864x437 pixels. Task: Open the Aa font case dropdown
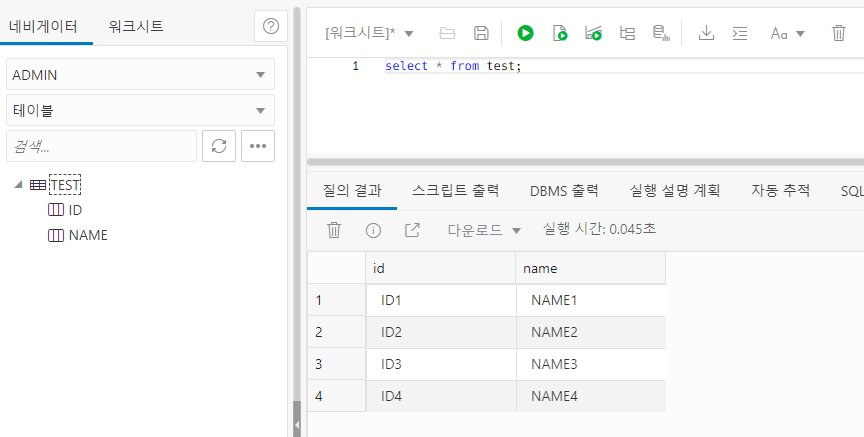(787, 34)
